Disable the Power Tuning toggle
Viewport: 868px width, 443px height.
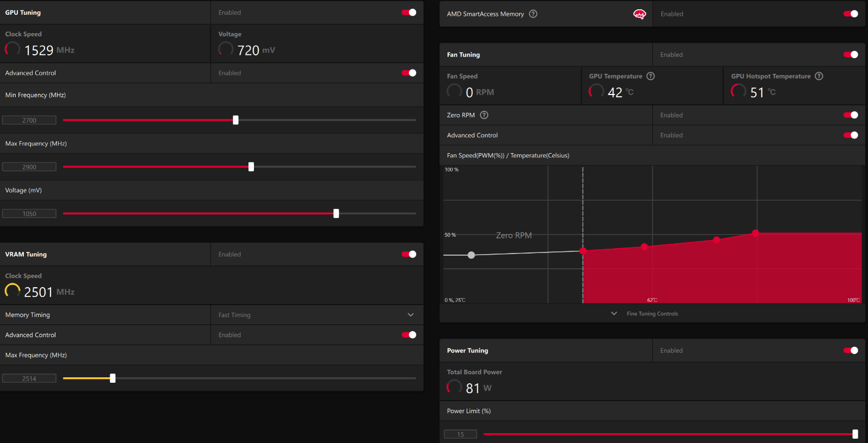click(851, 351)
